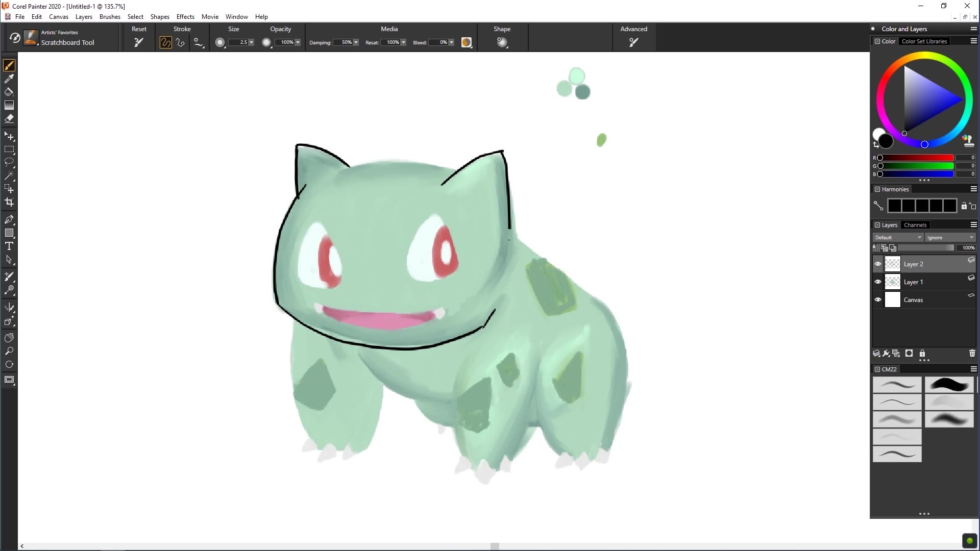Image resolution: width=980 pixels, height=551 pixels.
Task: Open the Ignore composite depth dropdown
Action: click(949, 237)
